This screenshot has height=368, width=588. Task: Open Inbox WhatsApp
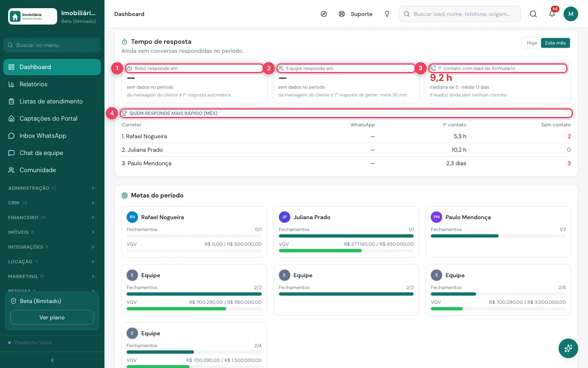[x=52, y=136]
